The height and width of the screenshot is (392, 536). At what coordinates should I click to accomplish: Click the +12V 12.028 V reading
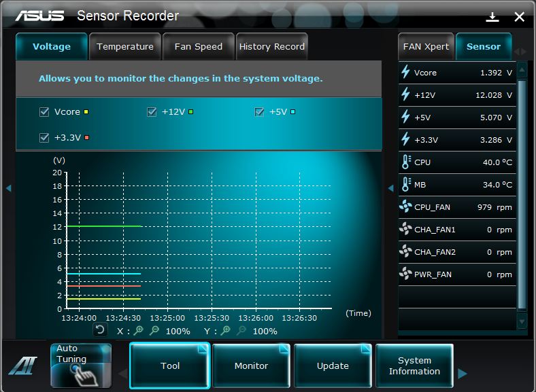[494, 95]
